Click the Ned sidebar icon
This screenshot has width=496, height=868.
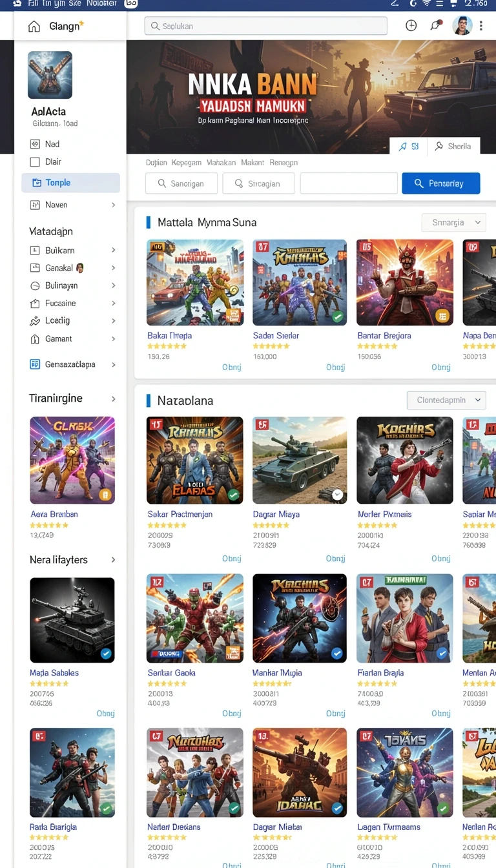[x=35, y=144]
